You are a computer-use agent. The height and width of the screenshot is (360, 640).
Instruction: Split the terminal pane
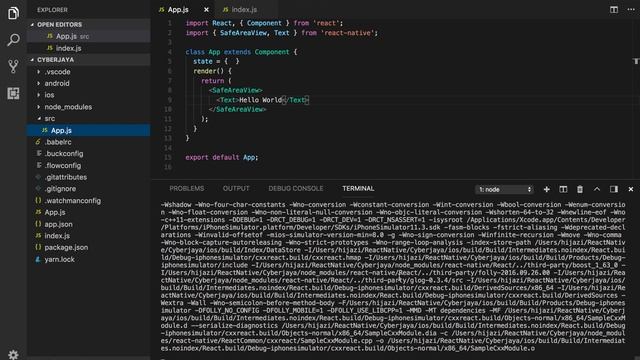(563, 189)
